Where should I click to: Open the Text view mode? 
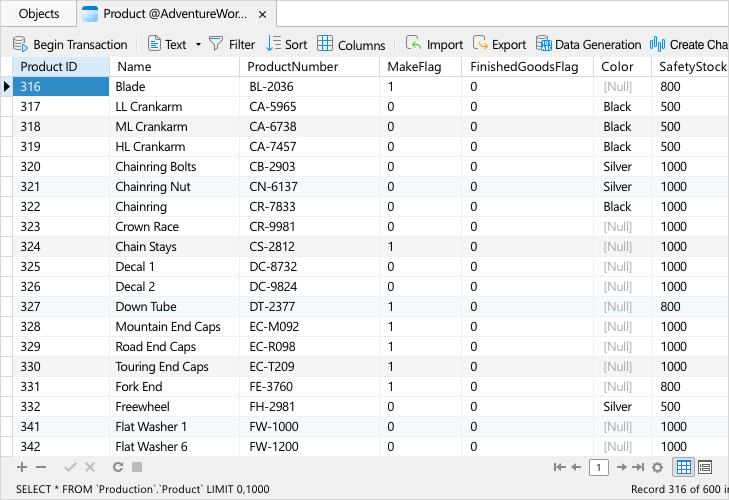tap(167, 44)
